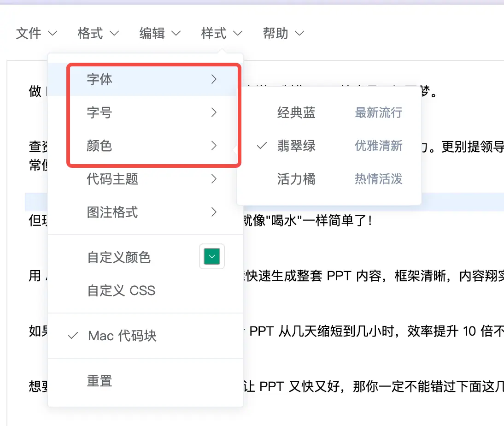Click the chevron next to 图注格式
This screenshot has height=426, width=504.
pos(214,212)
